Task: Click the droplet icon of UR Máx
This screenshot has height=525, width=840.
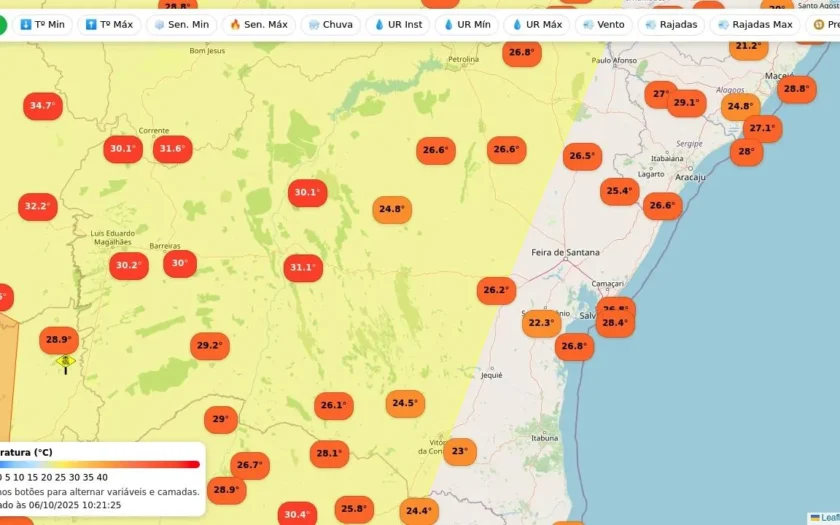Action: point(517,25)
